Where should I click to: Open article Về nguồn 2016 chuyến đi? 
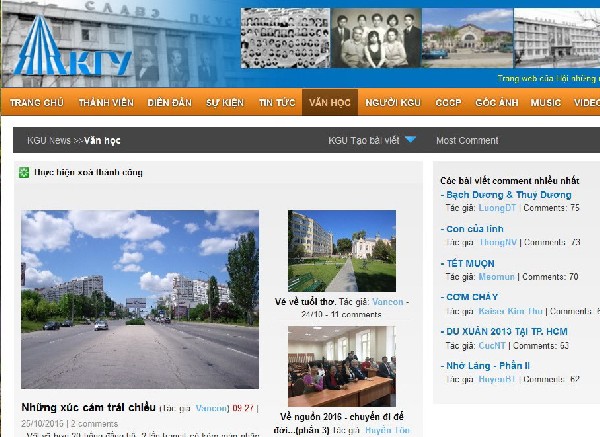point(341,422)
